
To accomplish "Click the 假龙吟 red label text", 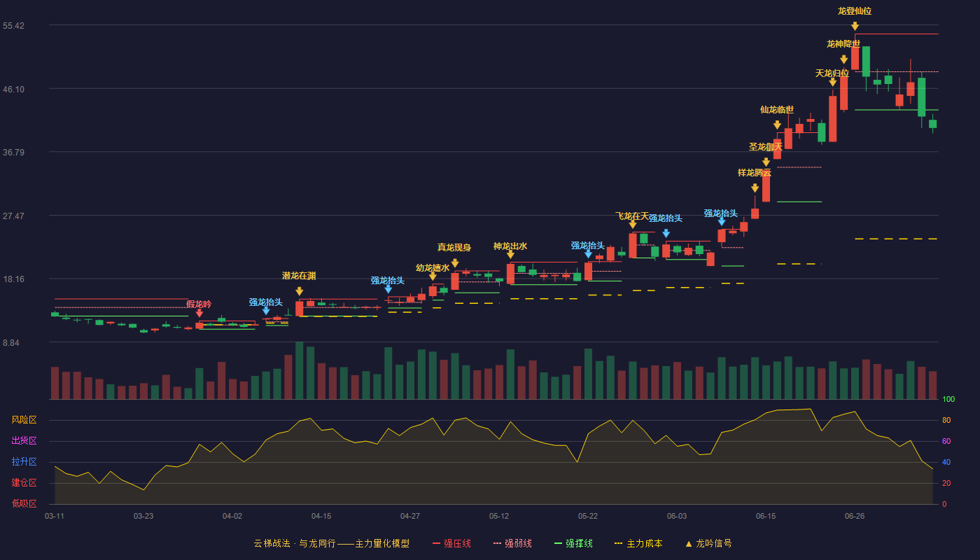I will coord(199,304).
